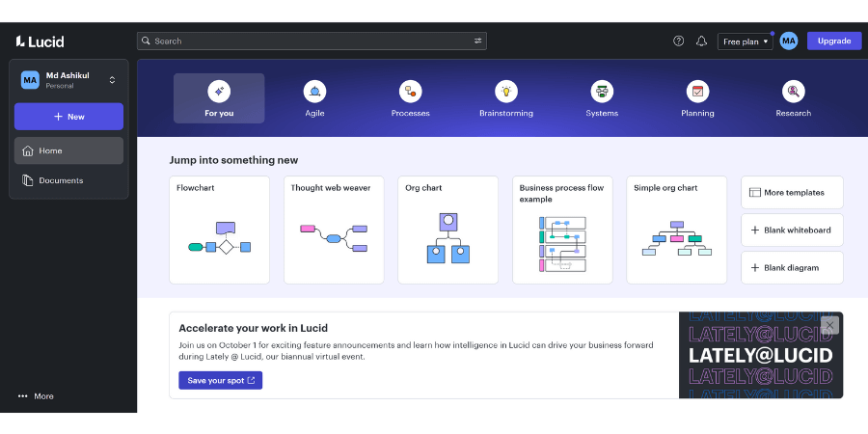Viewport: 868px width, 434px height.
Task: Click the Home house icon in the sidebar
Action: point(28,150)
